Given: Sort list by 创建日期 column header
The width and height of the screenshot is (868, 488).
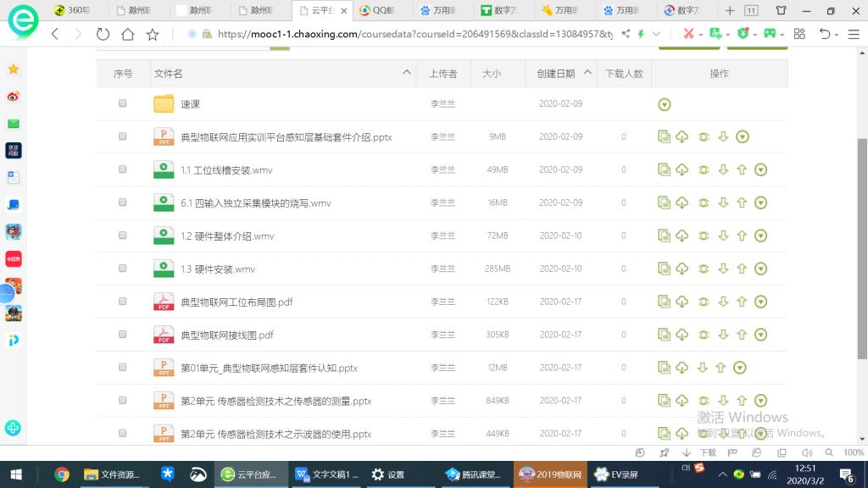Looking at the screenshot, I should point(555,74).
